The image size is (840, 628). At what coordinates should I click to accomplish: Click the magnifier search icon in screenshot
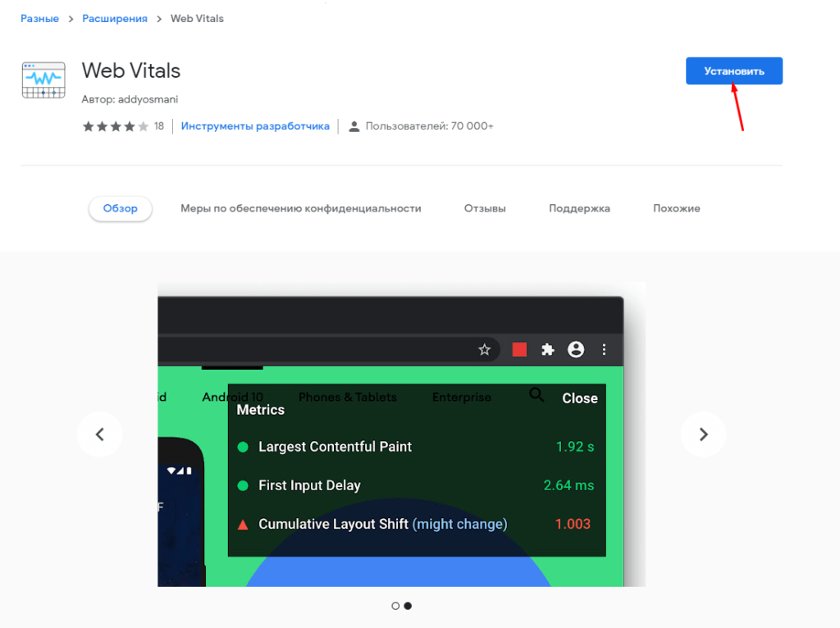tap(536, 395)
